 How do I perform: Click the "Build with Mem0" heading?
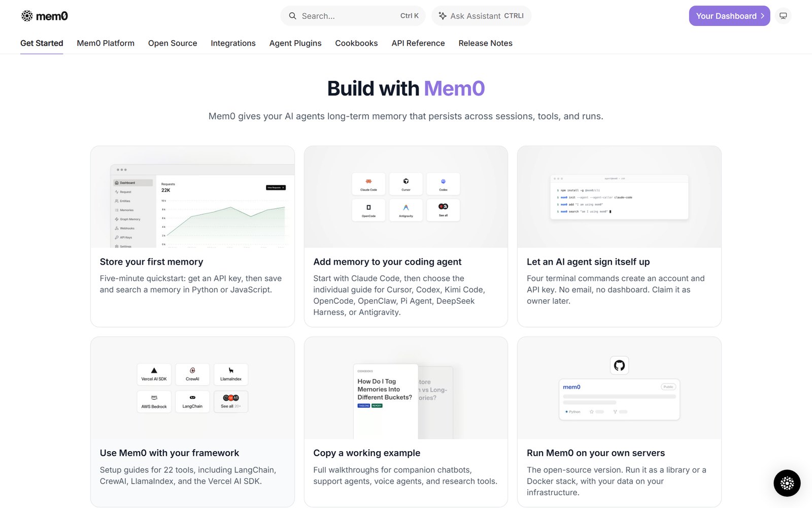pyautogui.click(x=406, y=88)
